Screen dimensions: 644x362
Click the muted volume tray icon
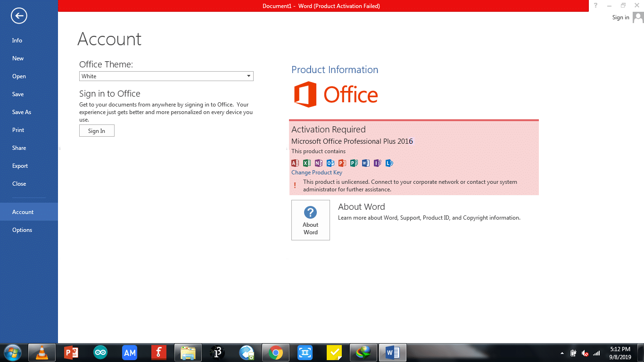coord(585,353)
